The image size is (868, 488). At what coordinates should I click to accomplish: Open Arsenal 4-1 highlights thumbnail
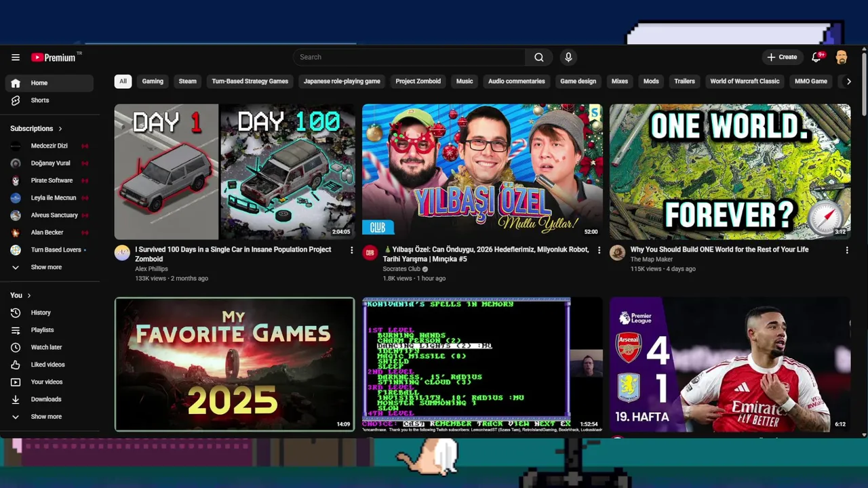pos(730,365)
